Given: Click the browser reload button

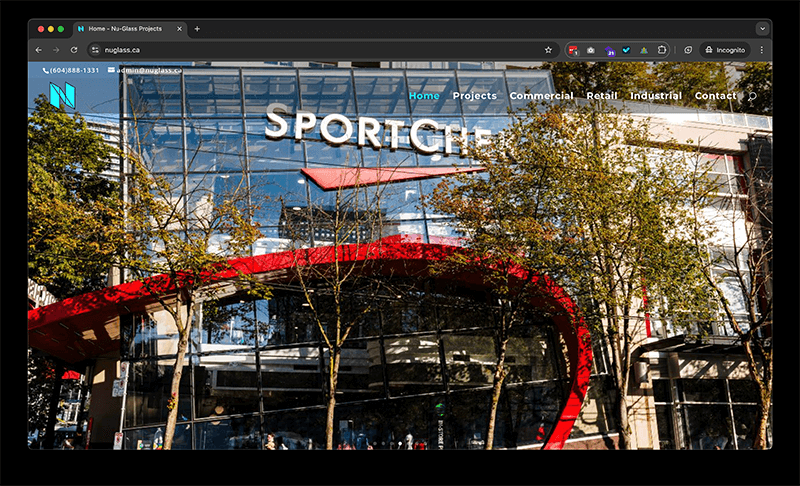Looking at the screenshot, I should 74,49.
